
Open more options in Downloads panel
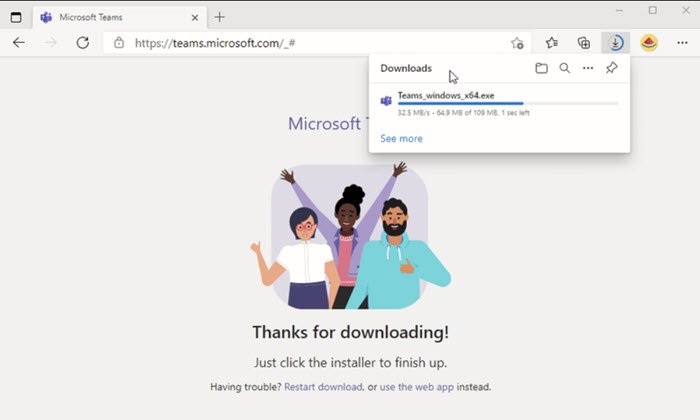588,68
